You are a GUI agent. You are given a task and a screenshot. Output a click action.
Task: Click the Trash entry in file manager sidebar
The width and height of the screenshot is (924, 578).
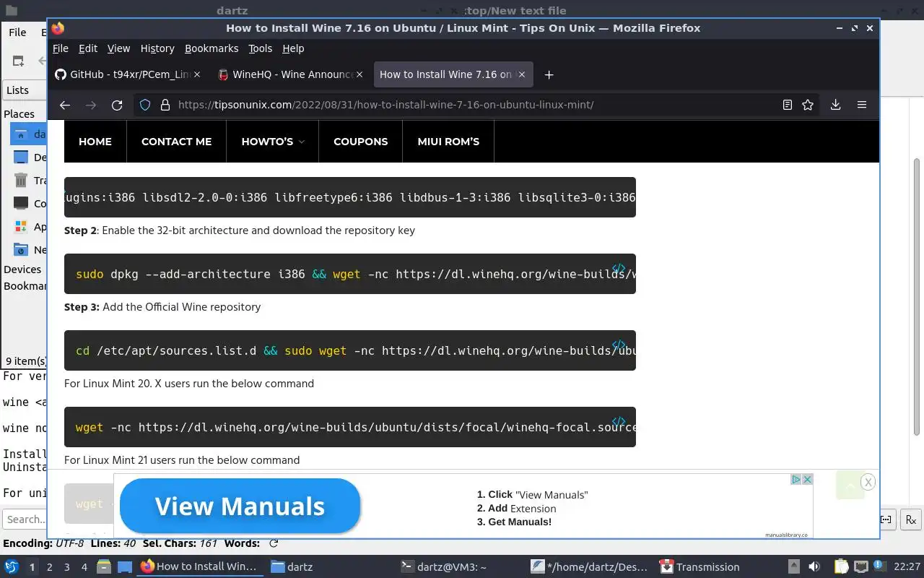pos(30,181)
